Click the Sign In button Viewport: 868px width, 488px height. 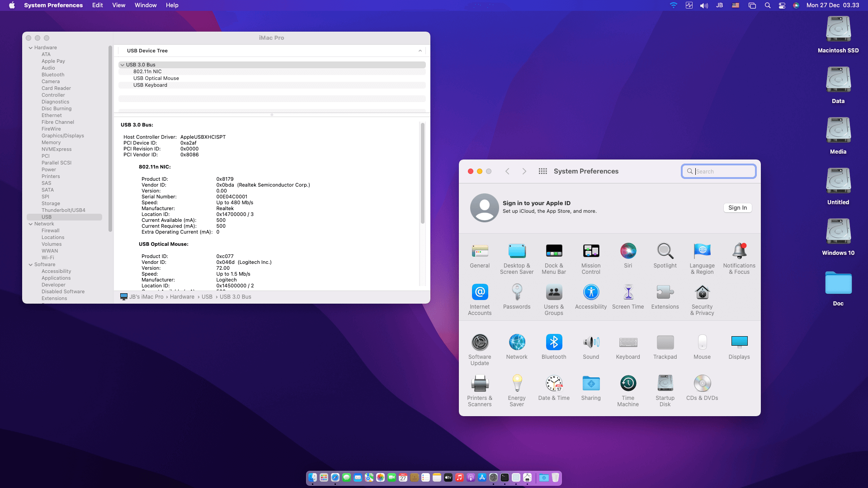point(737,208)
